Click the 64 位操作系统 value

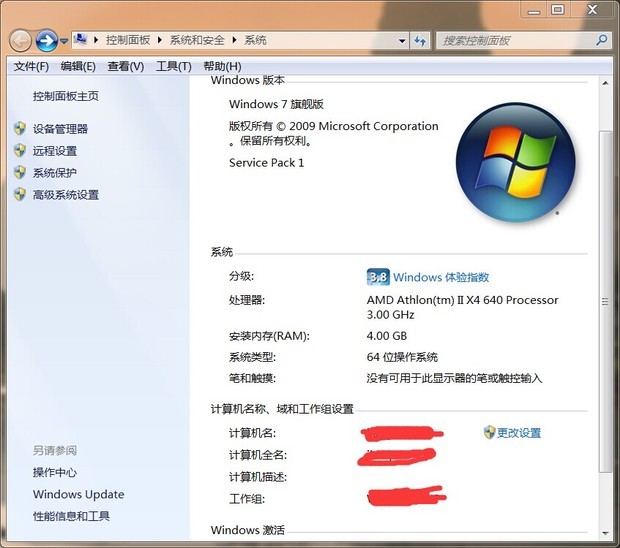click(x=402, y=357)
